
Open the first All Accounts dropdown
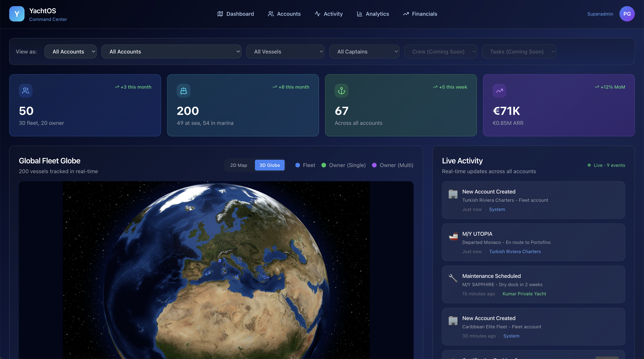click(x=71, y=52)
